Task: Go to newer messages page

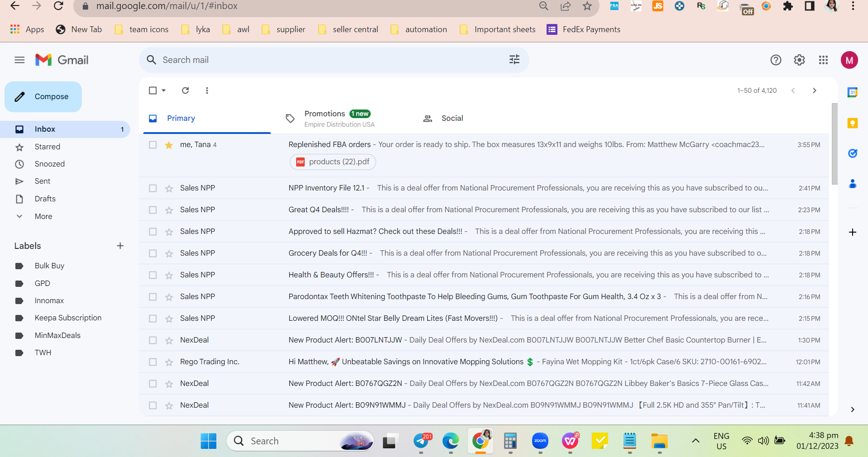Action: [x=793, y=90]
